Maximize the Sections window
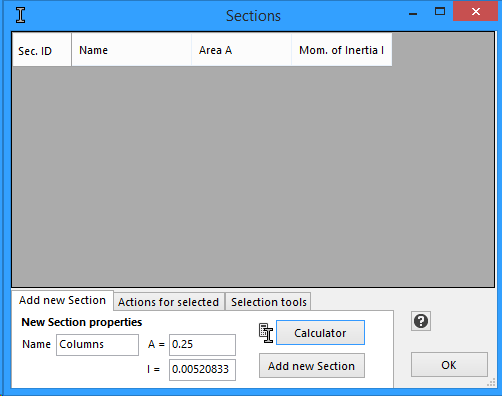This screenshot has width=502, height=396. (x=440, y=12)
